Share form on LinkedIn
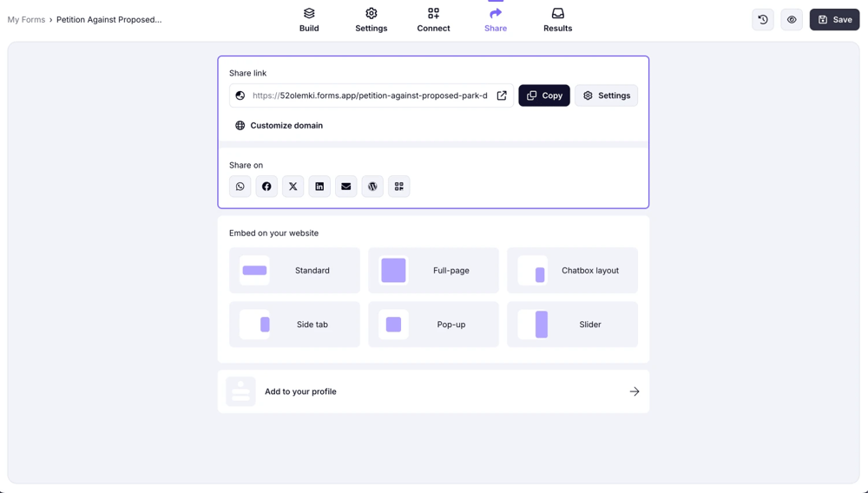Screen dimensions: 868x493 coord(319,187)
